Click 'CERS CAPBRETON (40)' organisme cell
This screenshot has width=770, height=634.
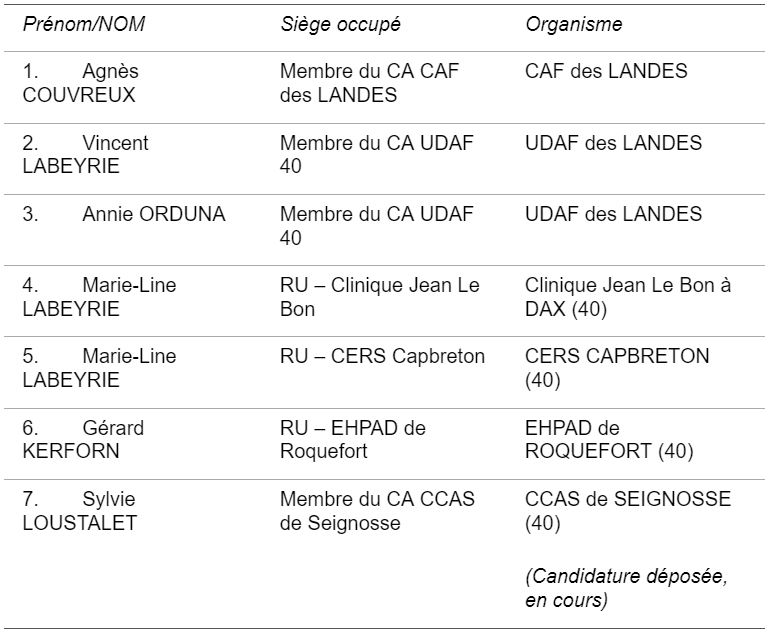pos(616,368)
